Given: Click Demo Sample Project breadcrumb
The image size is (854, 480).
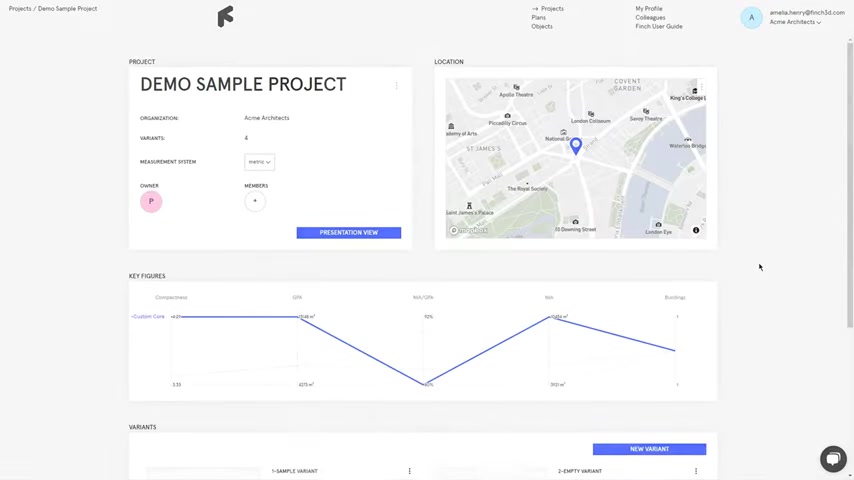Looking at the screenshot, I should (x=68, y=9).
